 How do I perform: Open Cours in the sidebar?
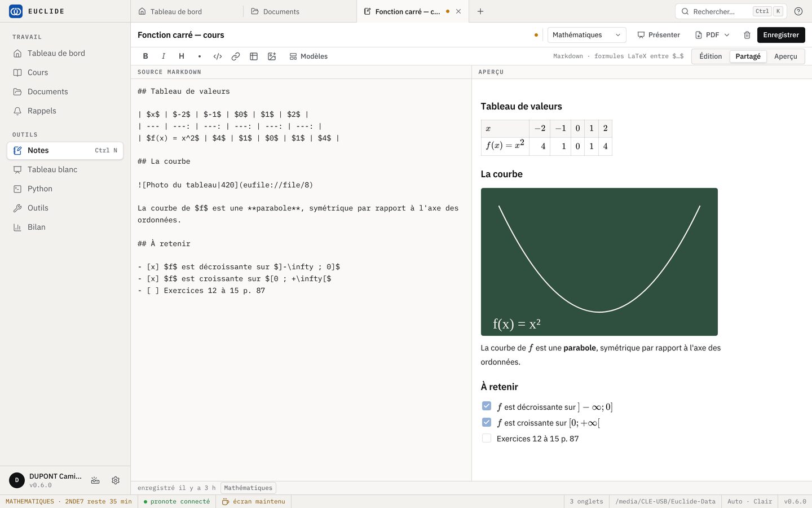click(x=65, y=72)
